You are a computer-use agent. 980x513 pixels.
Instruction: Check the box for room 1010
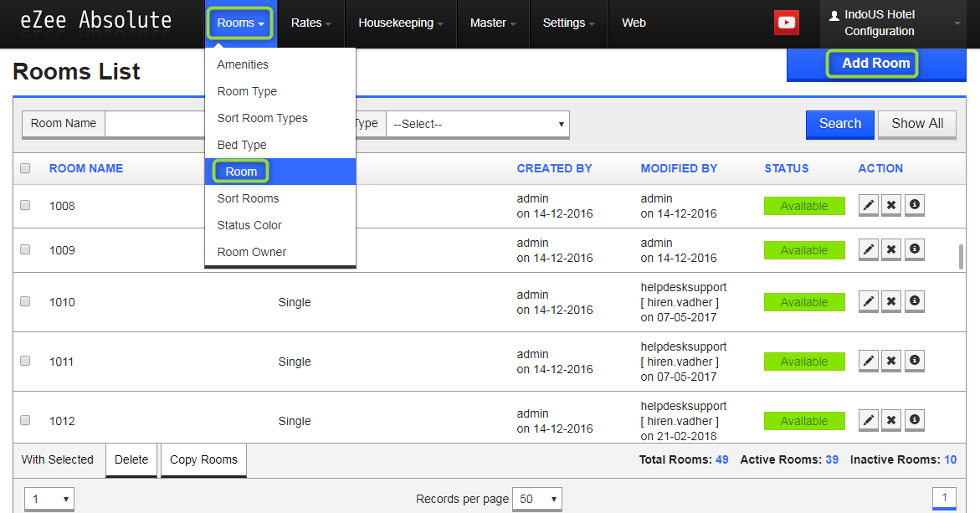25,301
